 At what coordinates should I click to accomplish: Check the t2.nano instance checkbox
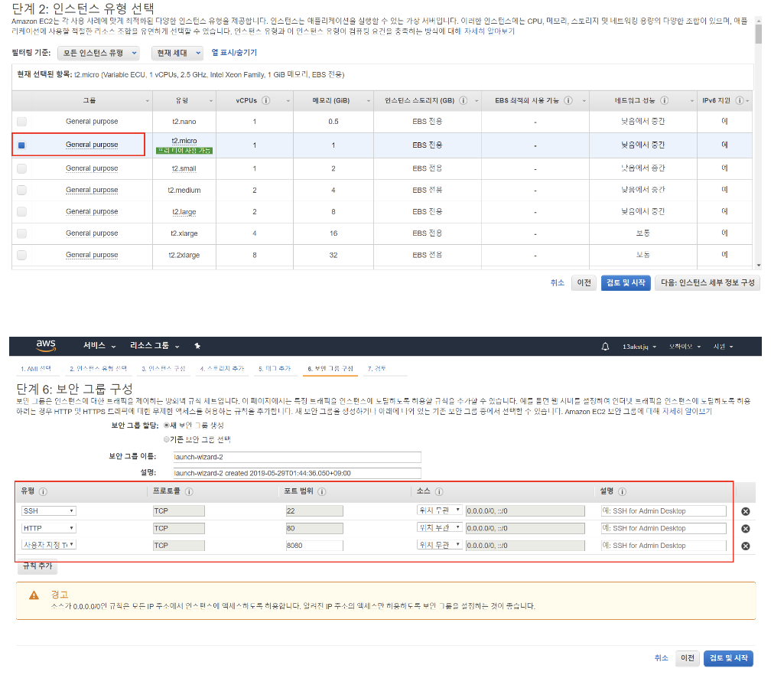(21, 122)
